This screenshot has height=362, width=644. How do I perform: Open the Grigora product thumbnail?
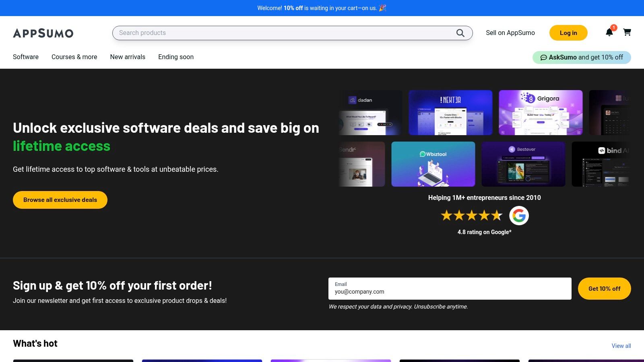pos(541,113)
